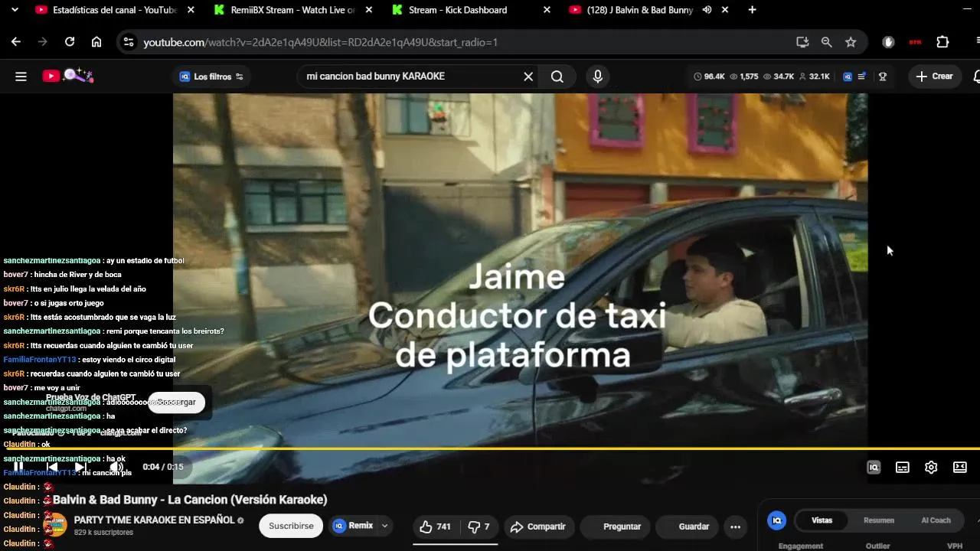Click the vidIQ Remix button
This screenshot has width=980, height=551.
353,526
